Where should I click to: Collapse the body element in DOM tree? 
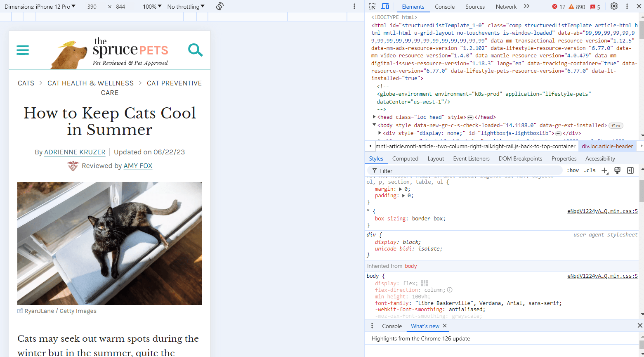click(x=374, y=125)
